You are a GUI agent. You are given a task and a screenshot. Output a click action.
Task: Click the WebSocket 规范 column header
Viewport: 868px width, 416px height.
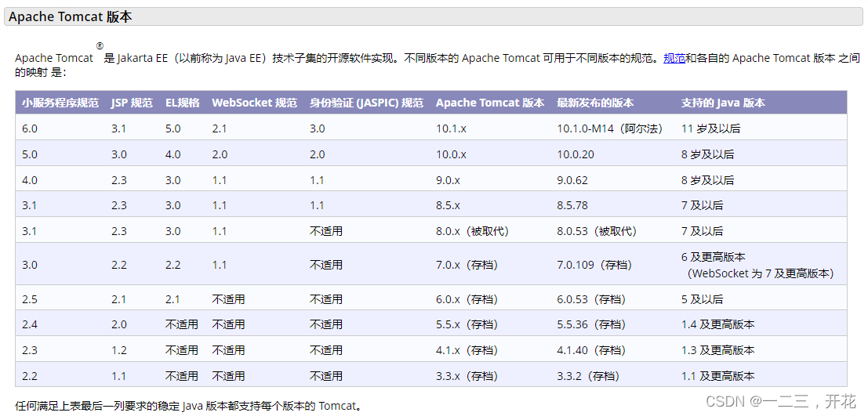[254, 103]
